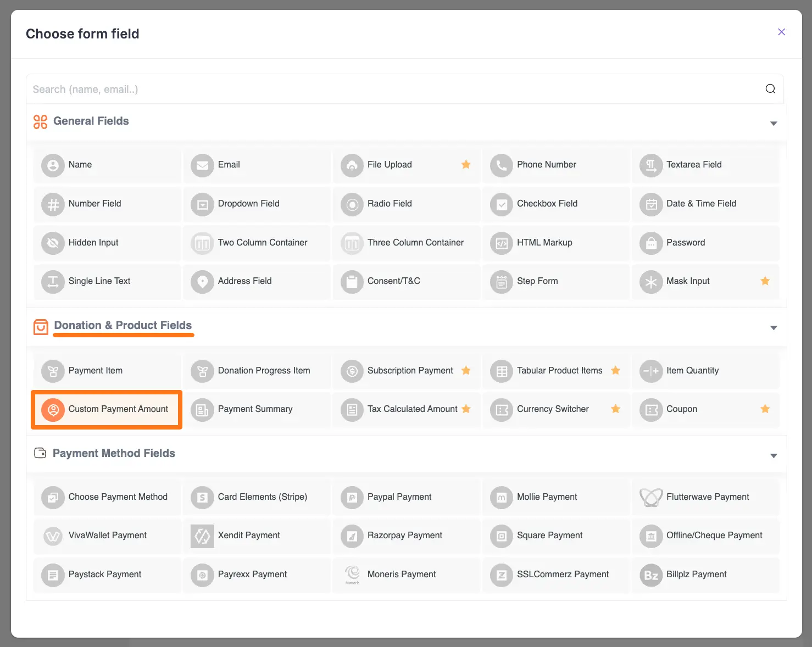Open the Donation & Product Fields category header
Viewport: 812px width, 647px height.
123,325
